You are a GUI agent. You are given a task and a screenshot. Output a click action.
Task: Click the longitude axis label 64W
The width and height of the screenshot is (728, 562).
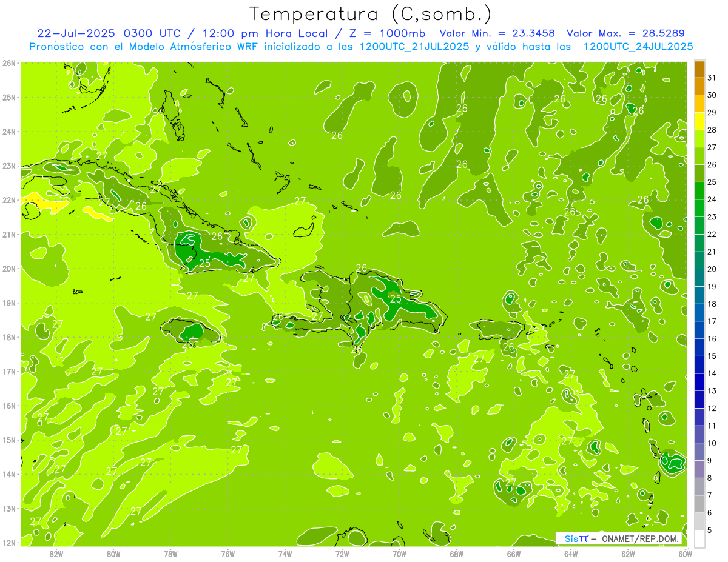tap(571, 554)
